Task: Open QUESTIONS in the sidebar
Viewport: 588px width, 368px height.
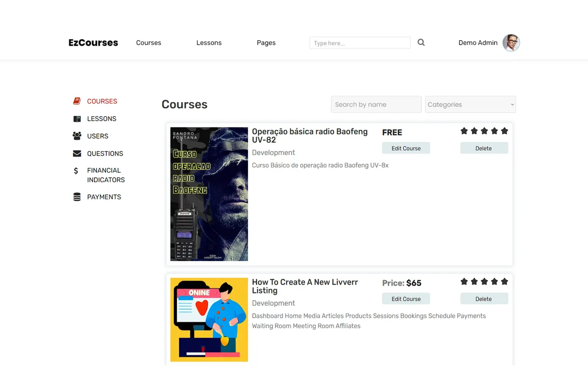Action: 105,154
